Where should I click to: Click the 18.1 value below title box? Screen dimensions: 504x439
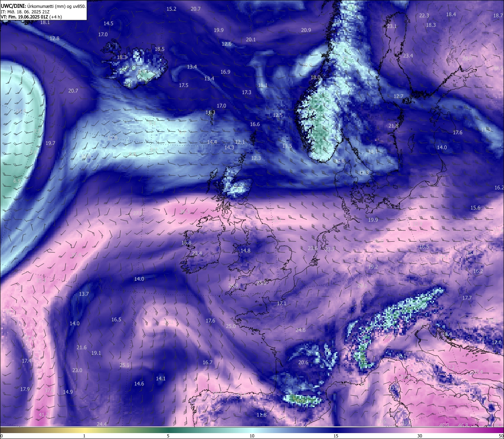[45, 22]
